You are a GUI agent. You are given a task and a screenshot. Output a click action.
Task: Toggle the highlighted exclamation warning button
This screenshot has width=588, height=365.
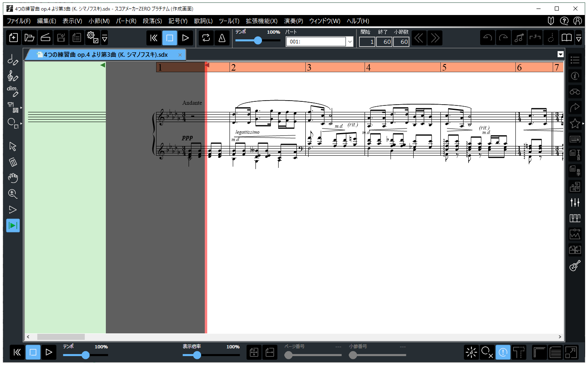(503, 352)
